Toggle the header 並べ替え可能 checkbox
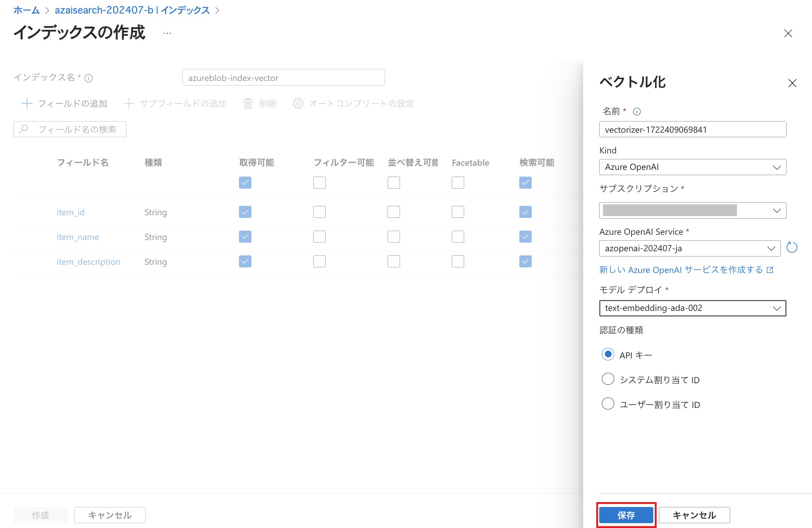 (394, 183)
